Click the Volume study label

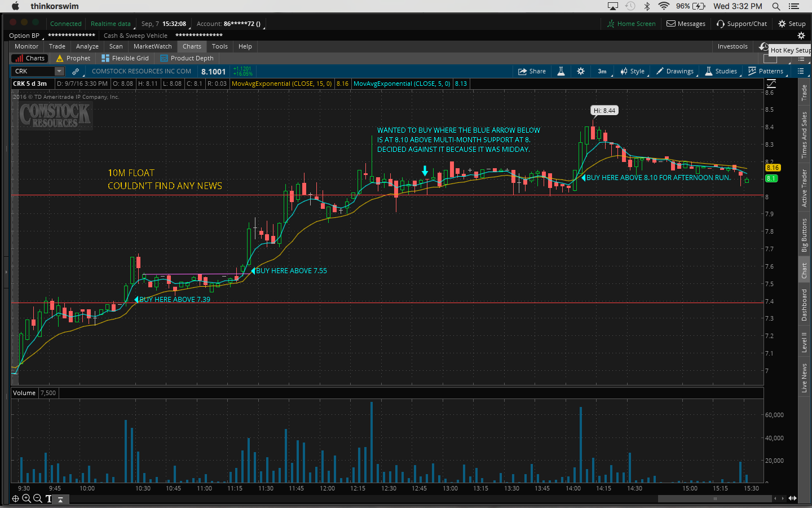pos(24,393)
